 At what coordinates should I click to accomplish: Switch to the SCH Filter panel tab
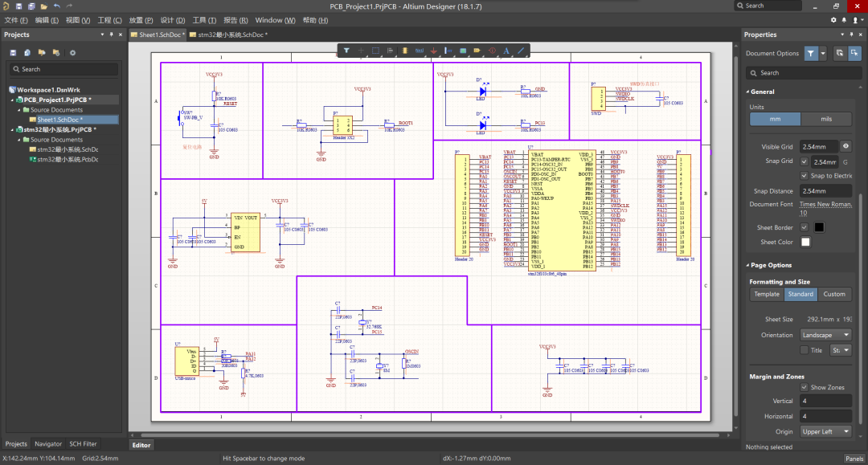coord(83,444)
